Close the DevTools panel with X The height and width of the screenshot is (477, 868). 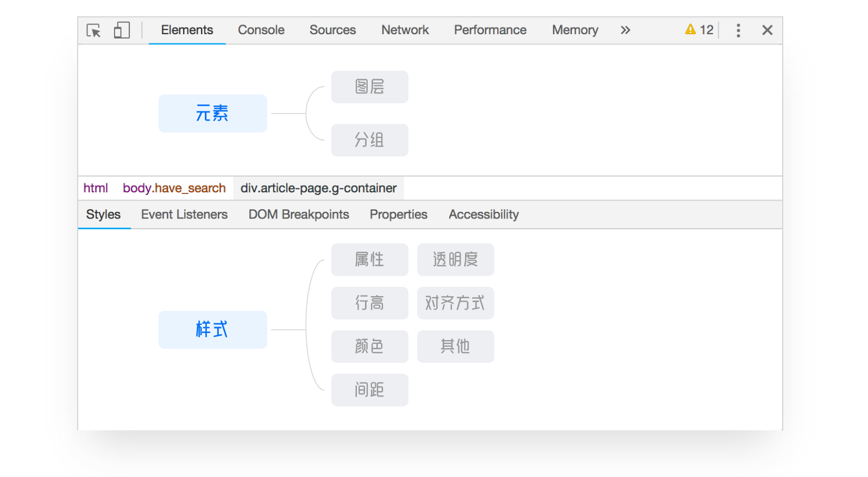(767, 30)
